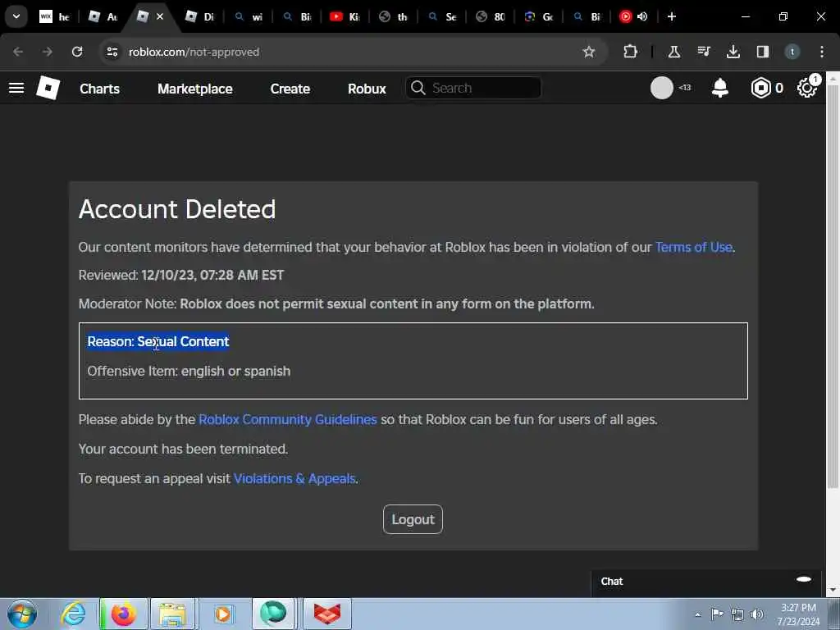
Task: Open the Terms of Use link
Action: (693, 247)
